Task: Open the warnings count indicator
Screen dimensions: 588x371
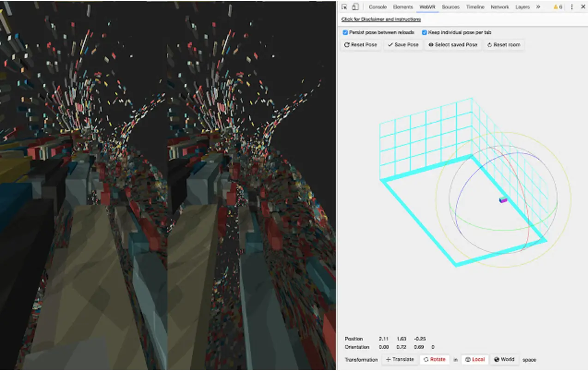Action: [x=558, y=7]
